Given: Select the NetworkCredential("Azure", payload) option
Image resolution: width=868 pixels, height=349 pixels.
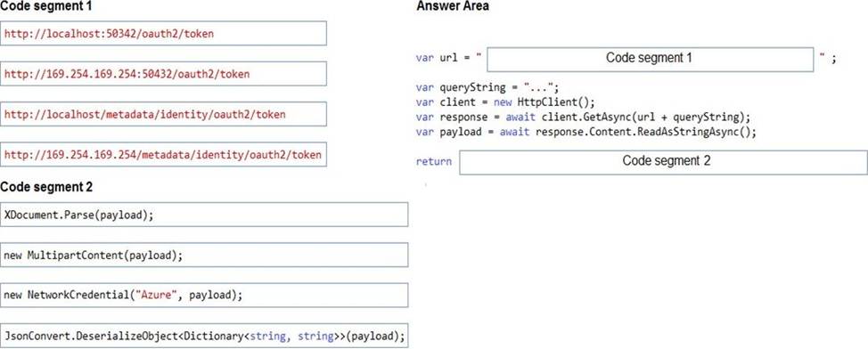Looking at the screenshot, I should pyautogui.click(x=204, y=296).
